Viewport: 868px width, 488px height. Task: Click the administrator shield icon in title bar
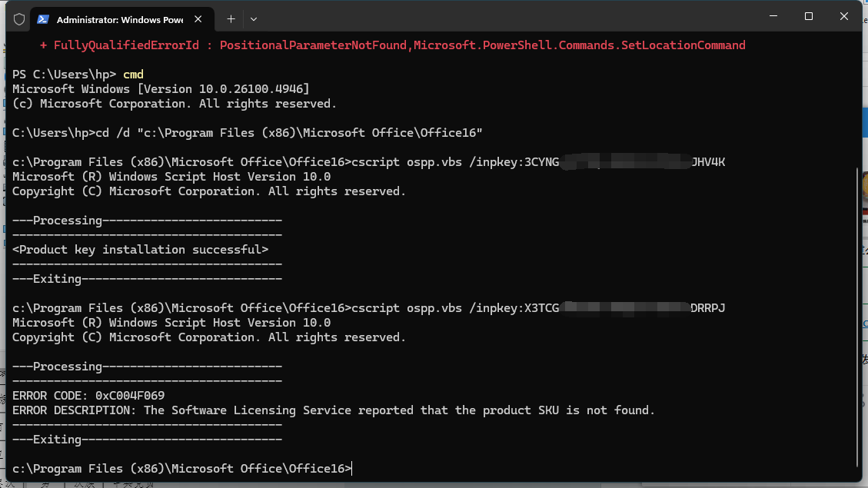pyautogui.click(x=19, y=18)
